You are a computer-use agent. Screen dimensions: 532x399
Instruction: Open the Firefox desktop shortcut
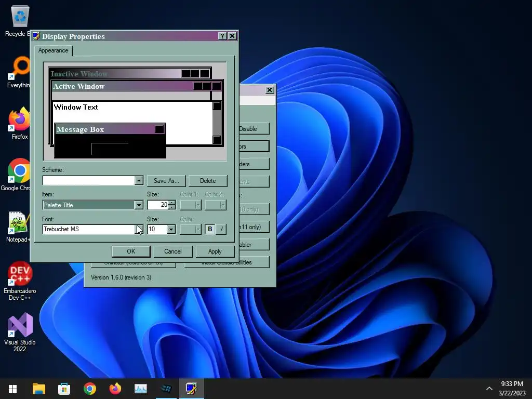tap(19, 124)
